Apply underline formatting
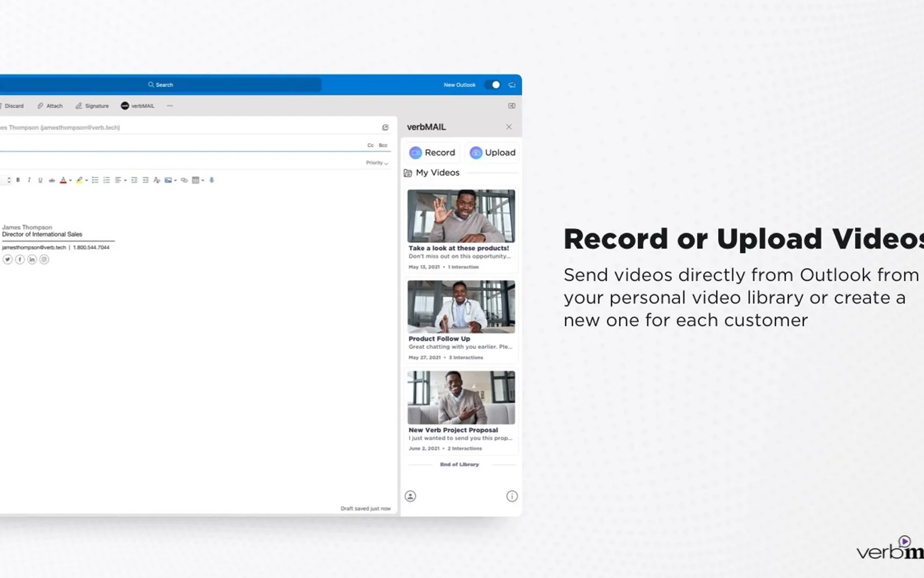The image size is (924, 578). coord(40,180)
